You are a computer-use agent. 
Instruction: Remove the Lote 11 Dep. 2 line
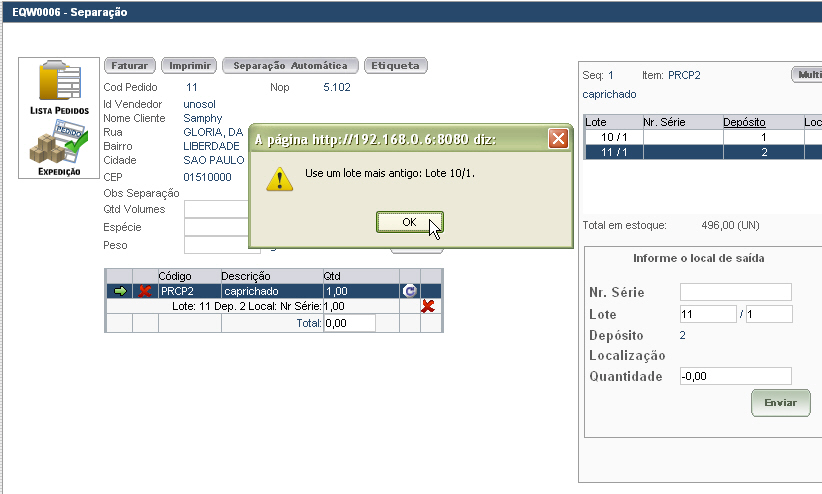point(428,306)
